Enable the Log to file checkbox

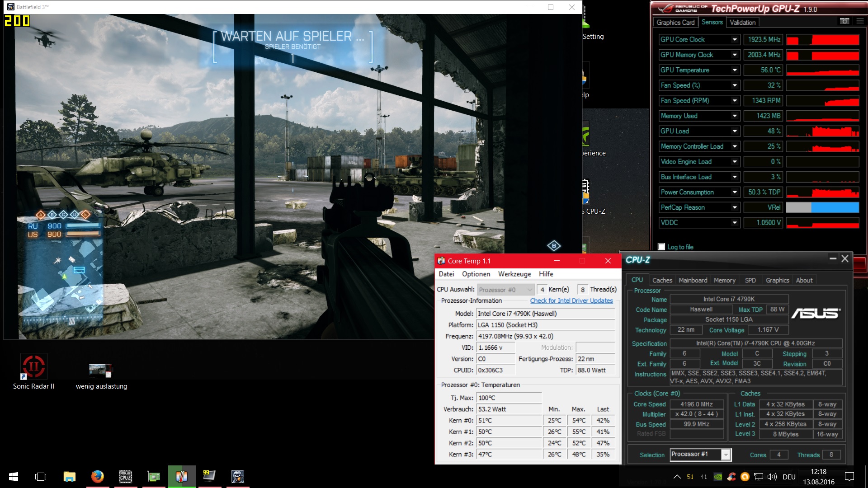point(662,247)
